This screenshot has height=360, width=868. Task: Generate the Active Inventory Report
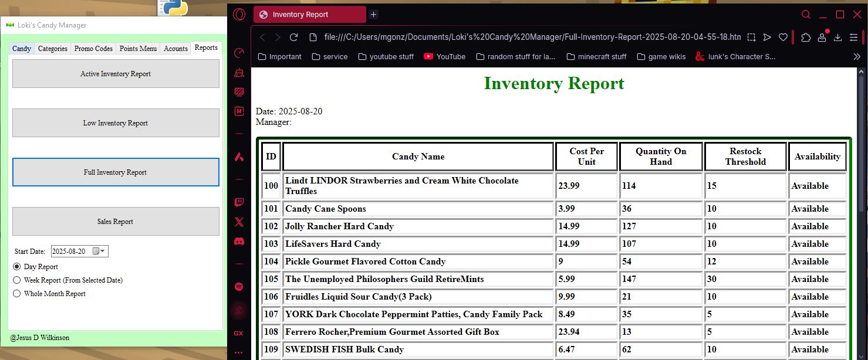coord(116,74)
